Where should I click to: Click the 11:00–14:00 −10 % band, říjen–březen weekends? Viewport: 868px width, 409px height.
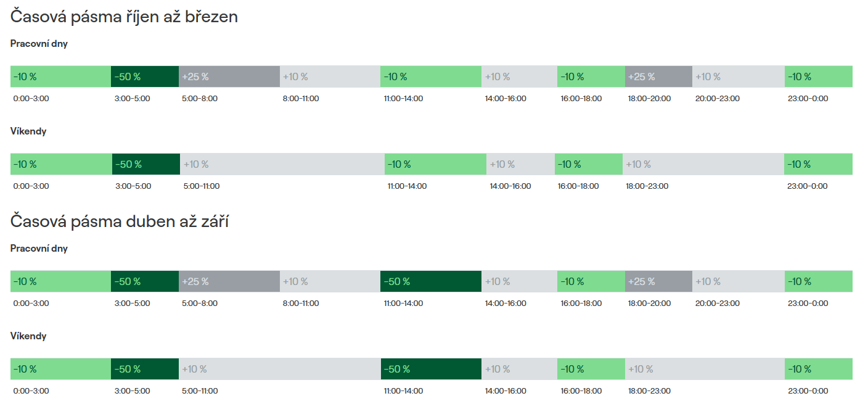point(435,164)
